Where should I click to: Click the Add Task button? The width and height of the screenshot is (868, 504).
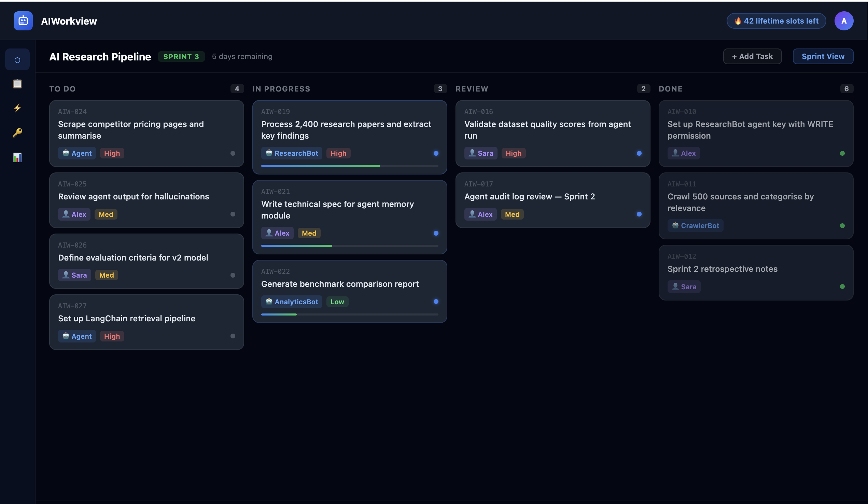[x=752, y=56]
